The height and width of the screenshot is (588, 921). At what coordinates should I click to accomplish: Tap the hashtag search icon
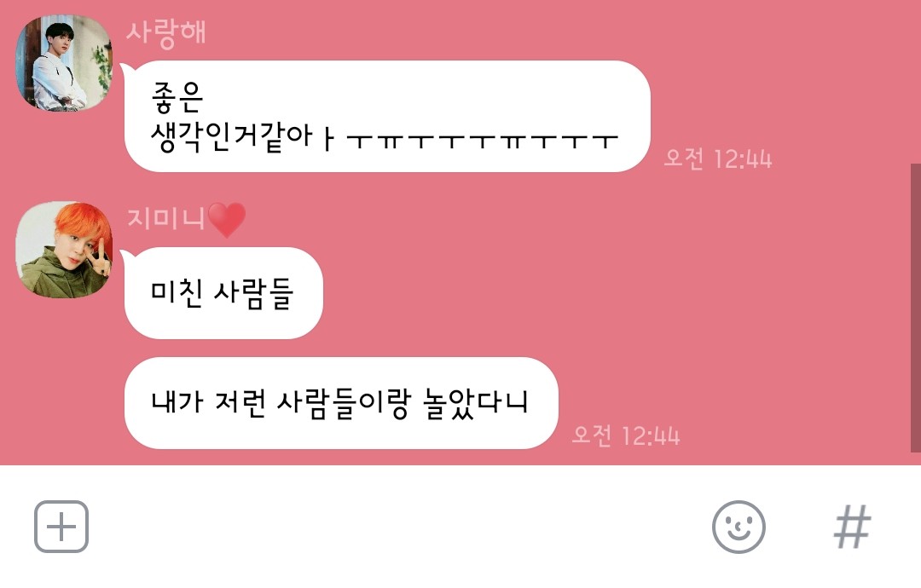point(852,527)
